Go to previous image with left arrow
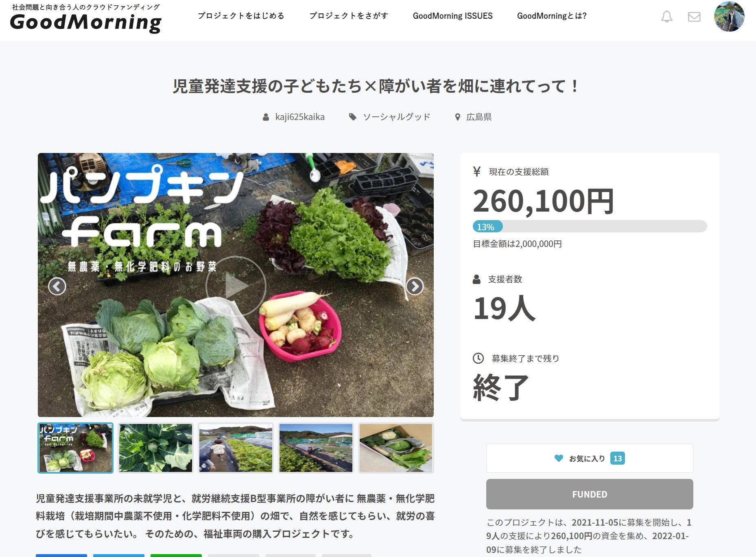The image size is (756, 557). coord(57,286)
